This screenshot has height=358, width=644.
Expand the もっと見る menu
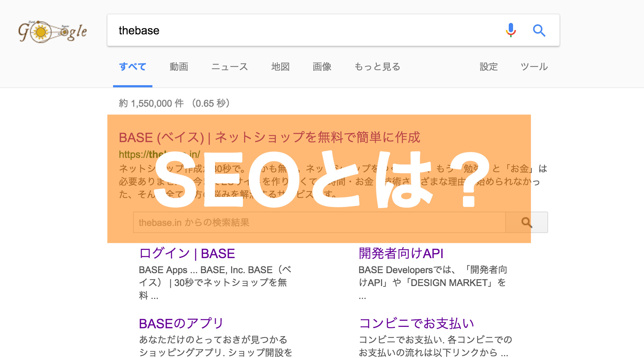(377, 67)
